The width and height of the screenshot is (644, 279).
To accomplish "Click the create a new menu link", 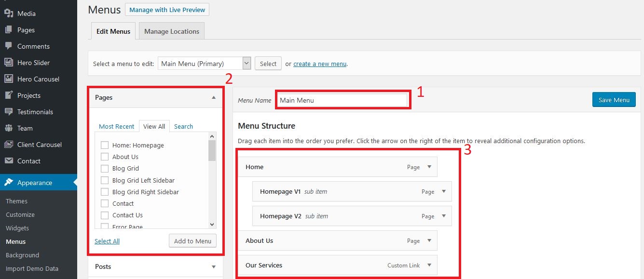I will coord(320,64).
